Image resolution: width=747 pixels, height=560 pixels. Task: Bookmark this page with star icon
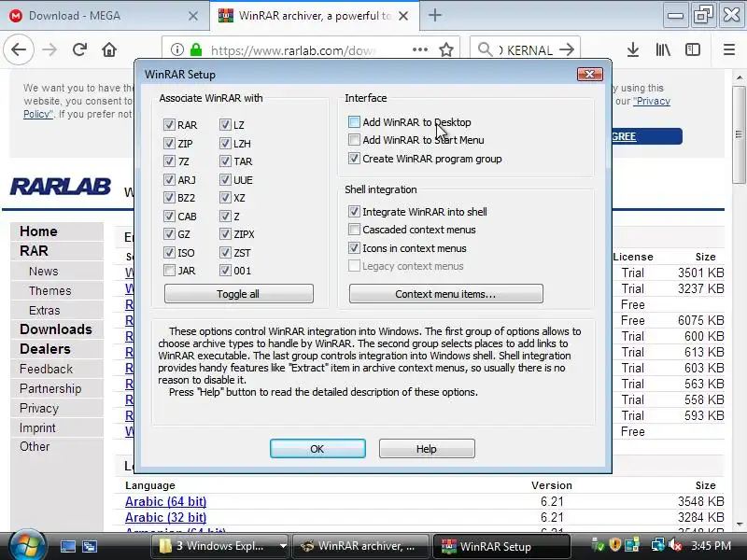coord(446,49)
